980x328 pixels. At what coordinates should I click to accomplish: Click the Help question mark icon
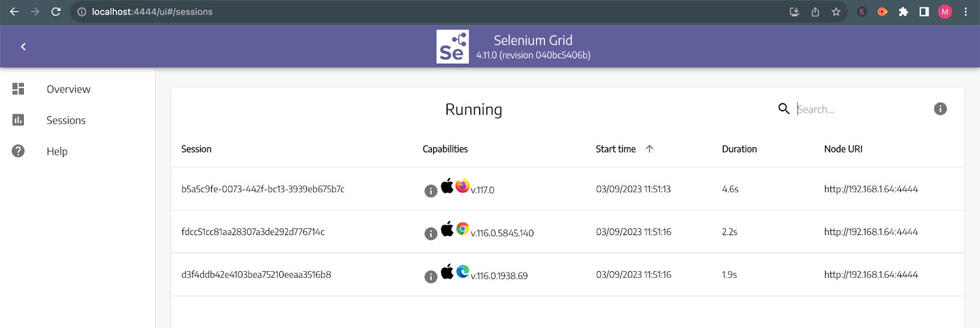18,151
